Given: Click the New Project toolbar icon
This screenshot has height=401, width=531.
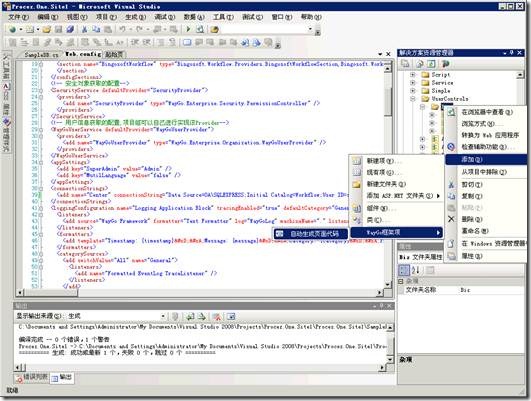Looking at the screenshot, I should pos(13,30).
